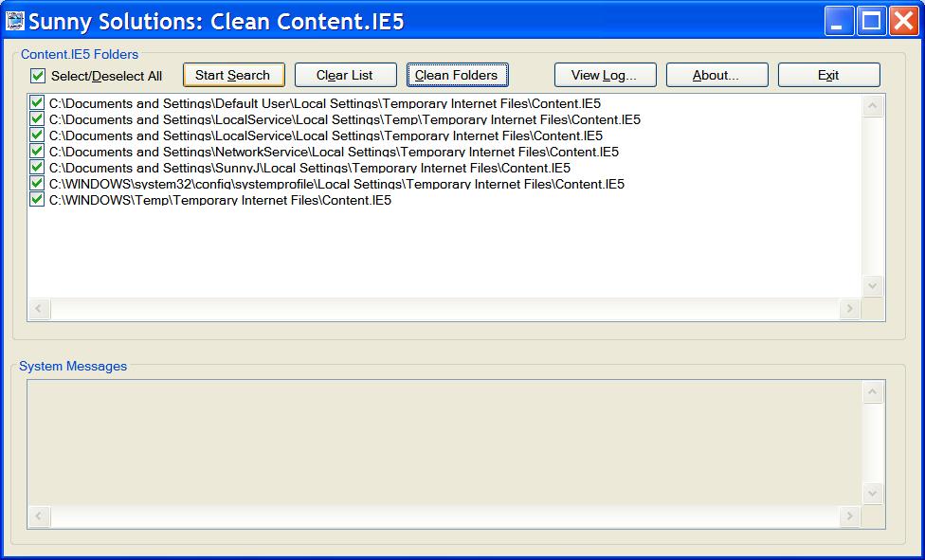Close the Clean Content.IE5 window

904,21
